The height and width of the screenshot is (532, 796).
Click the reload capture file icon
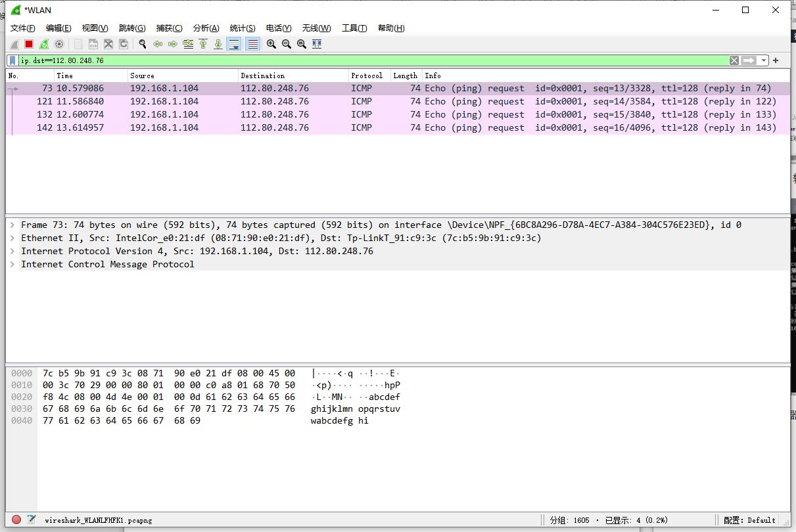(x=124, y=44)
